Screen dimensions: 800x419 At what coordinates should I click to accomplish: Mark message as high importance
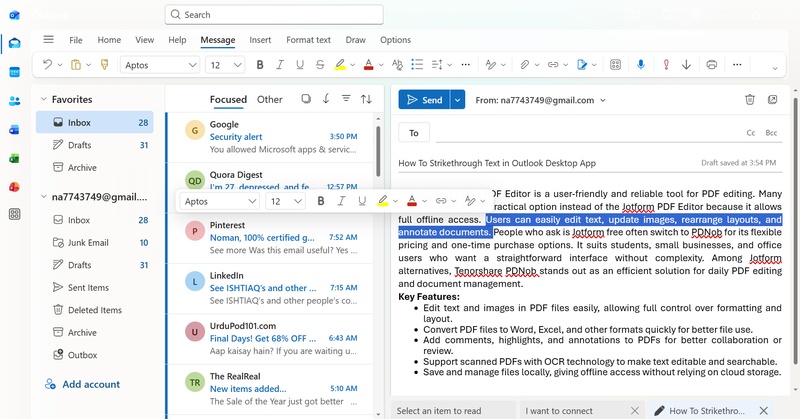coord(664,65)
